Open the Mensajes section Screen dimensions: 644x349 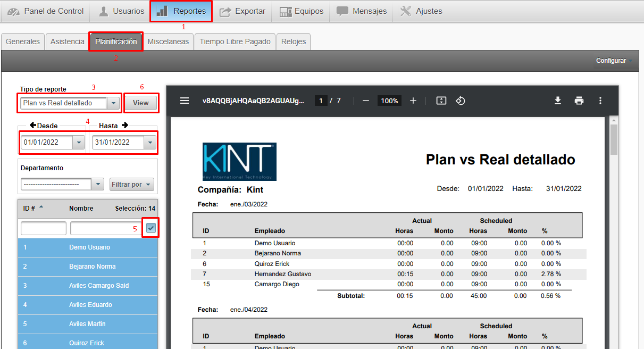click(361, 11)
